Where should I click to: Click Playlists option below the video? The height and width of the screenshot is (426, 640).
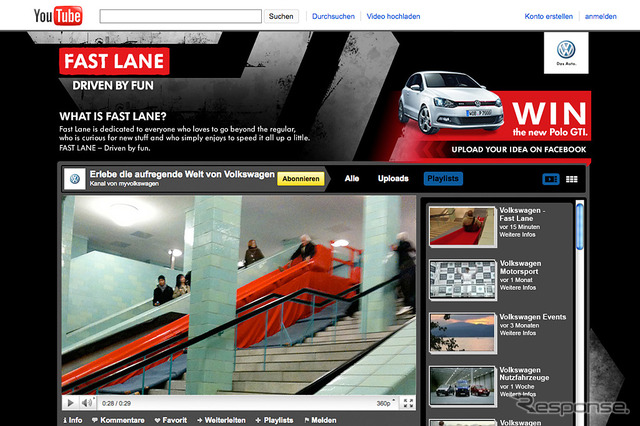click(x=274, y=420)
